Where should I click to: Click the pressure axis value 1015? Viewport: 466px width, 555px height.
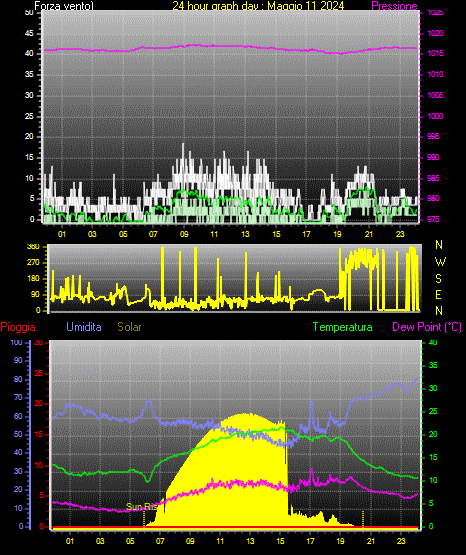436,53
